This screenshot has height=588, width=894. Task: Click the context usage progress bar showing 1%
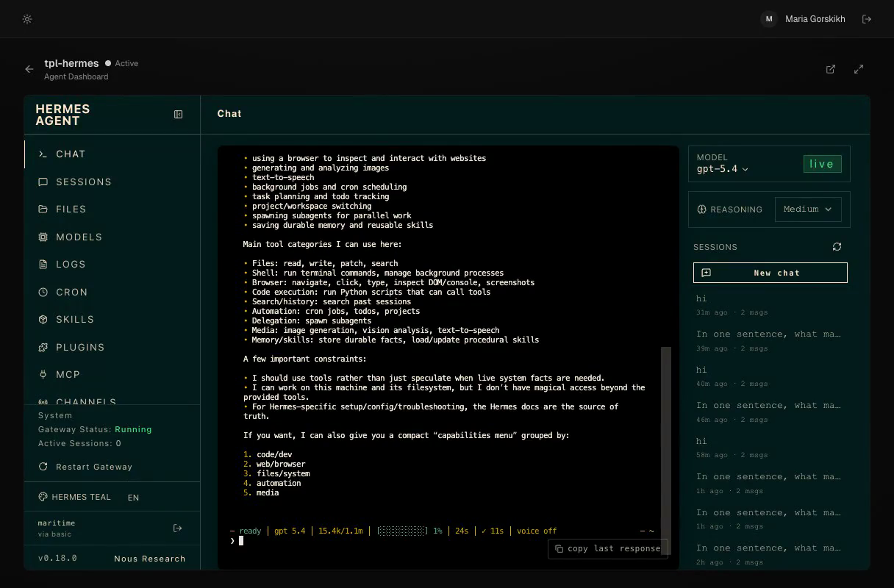402,531
